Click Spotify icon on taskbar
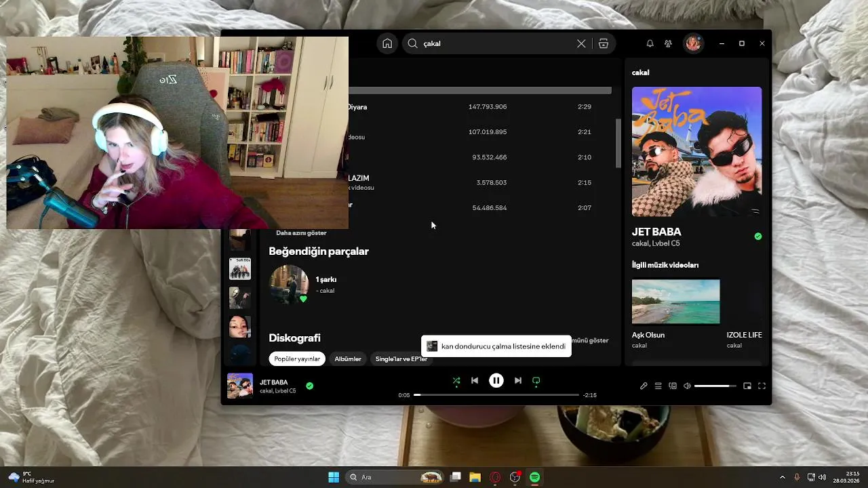868x488 pixels. coord(534,477)
